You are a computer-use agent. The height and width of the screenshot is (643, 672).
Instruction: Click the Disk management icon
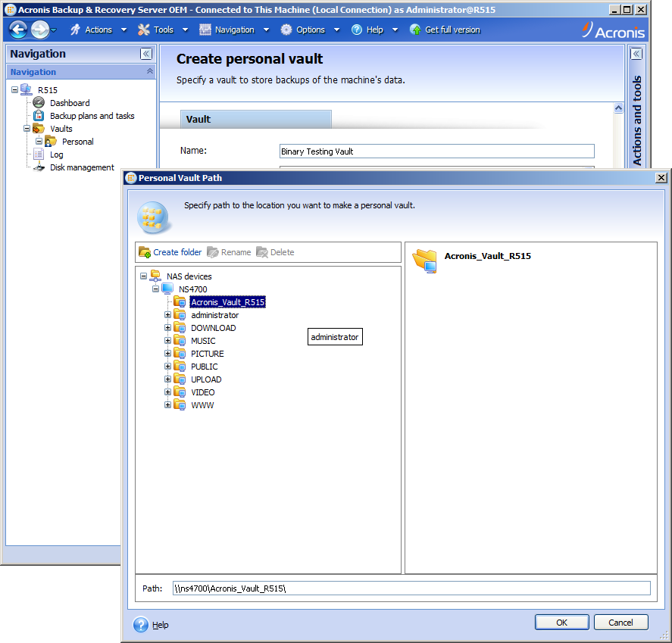(39, 167)
